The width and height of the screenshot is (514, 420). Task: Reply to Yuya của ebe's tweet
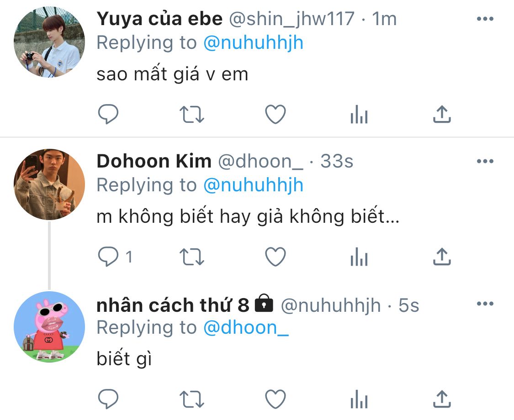click(108, 114)
